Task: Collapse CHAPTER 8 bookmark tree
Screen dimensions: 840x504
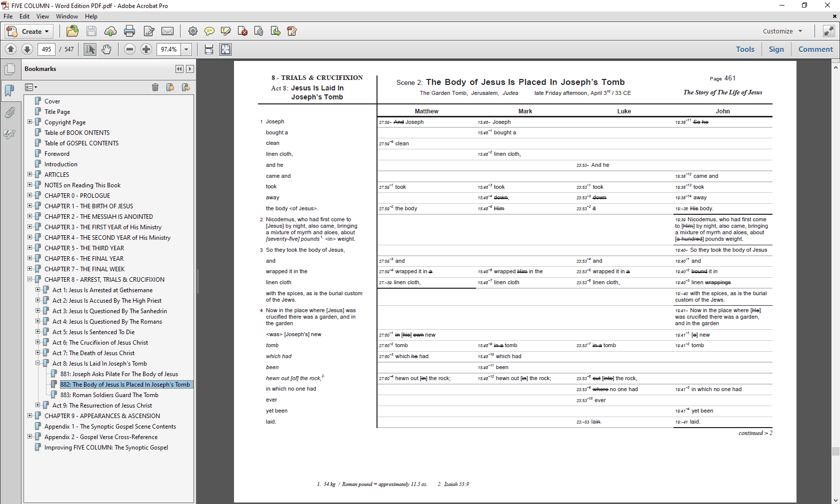Action: tap(30, 279)
